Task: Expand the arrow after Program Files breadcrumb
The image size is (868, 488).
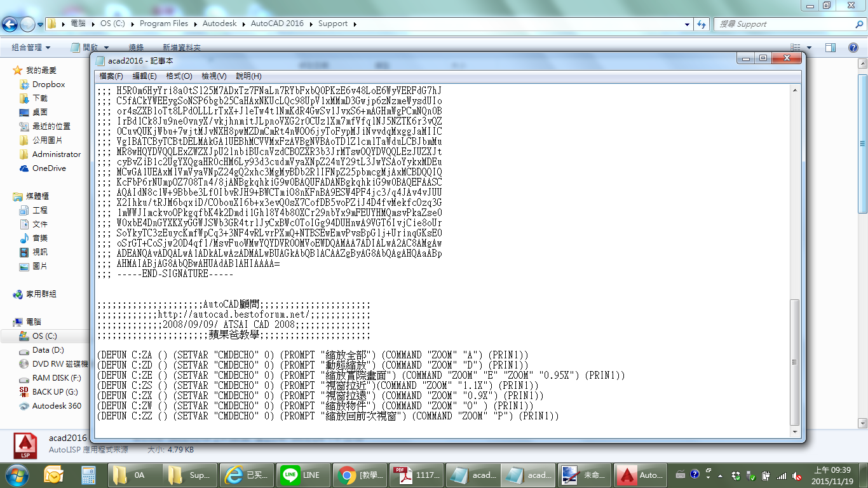Action: [x=194, y=24]
